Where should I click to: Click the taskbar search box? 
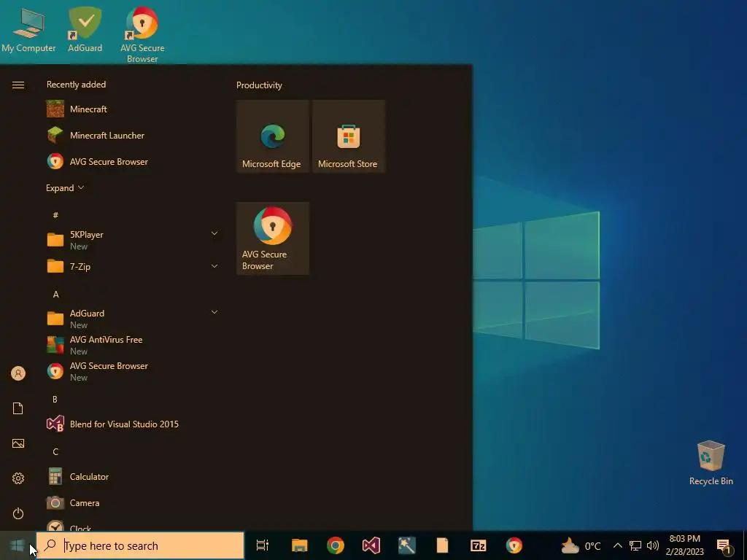(x=140, y=545)
